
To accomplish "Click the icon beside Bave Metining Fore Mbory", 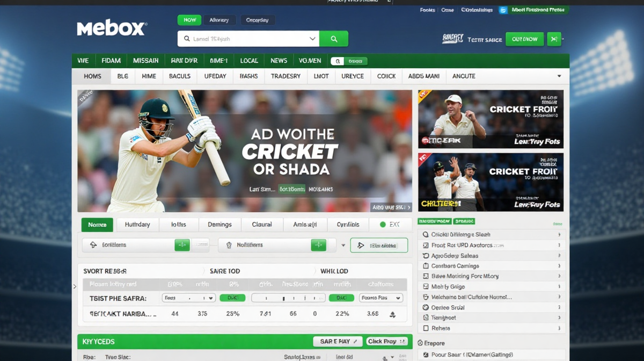I will pos(426,276).
